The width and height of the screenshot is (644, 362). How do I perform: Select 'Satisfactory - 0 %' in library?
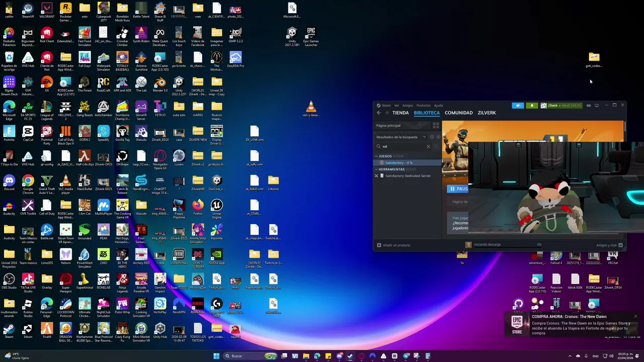407,163
